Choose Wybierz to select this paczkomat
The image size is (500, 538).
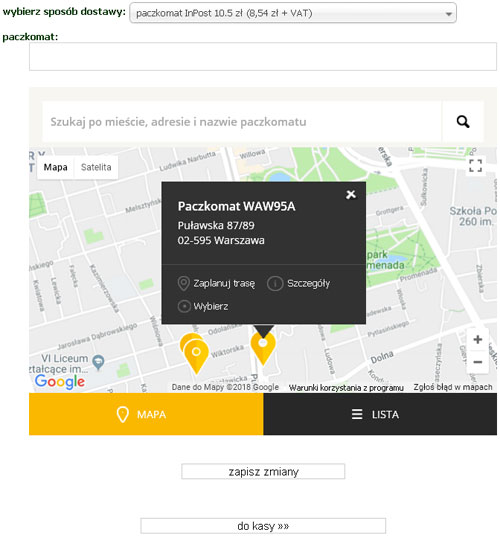pyautogui.click(x=211, y=306)
